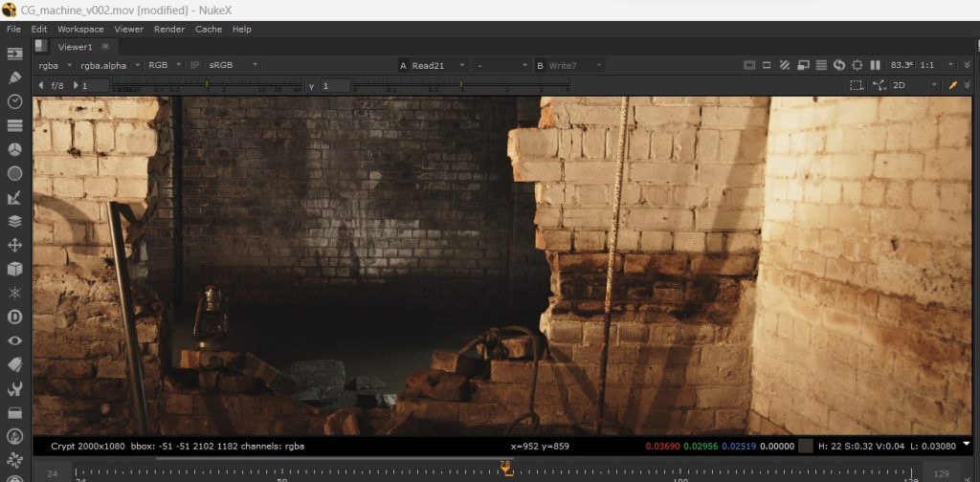Toggle clip to format filled rectangle icon
The width and height of the screenshot is (980, 482).
click(748, 65)
